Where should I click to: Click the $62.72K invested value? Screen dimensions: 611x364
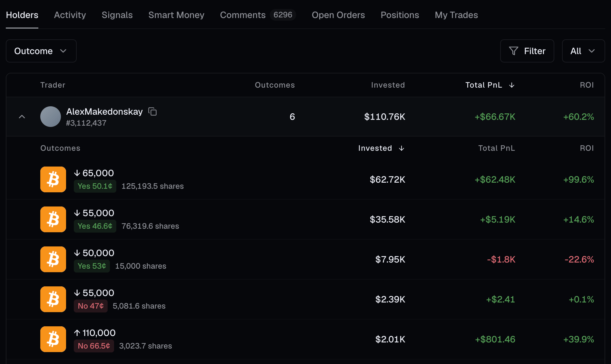(x=387, y=179)
